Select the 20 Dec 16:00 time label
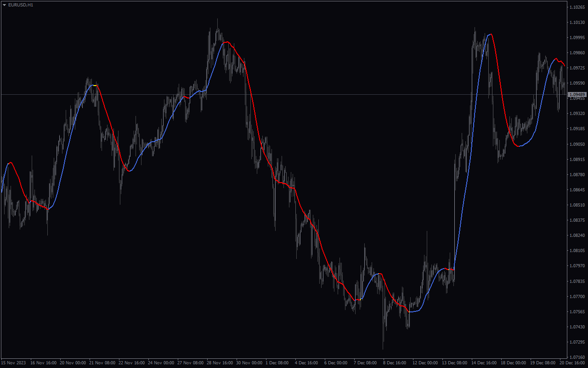This screenshot has height=368, width=588. (x=572, y=363)
